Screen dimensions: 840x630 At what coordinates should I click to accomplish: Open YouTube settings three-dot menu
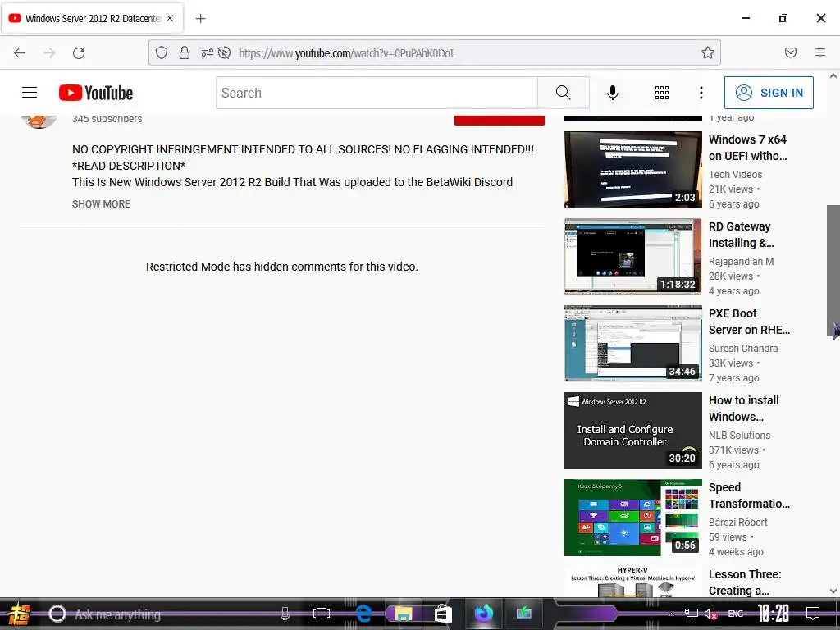coord(701,93)
